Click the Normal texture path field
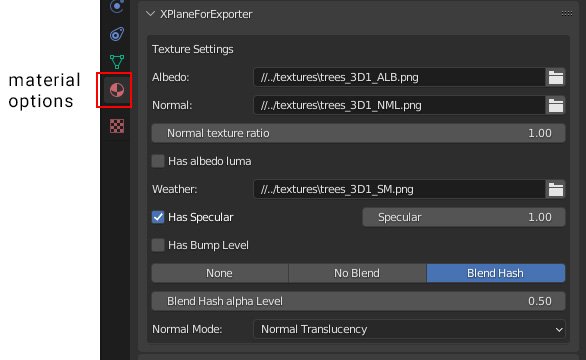 click(399, 105)
